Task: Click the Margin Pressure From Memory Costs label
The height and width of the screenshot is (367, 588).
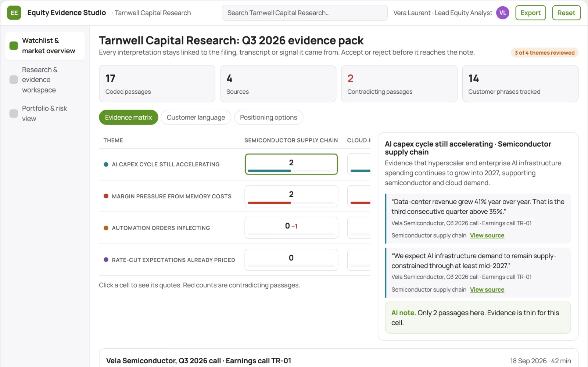Action: tap(172, 197)
